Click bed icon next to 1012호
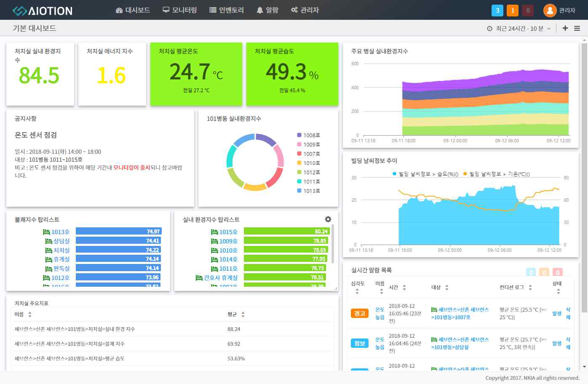Screen dimensions: 588x384 tap(46, 278)
